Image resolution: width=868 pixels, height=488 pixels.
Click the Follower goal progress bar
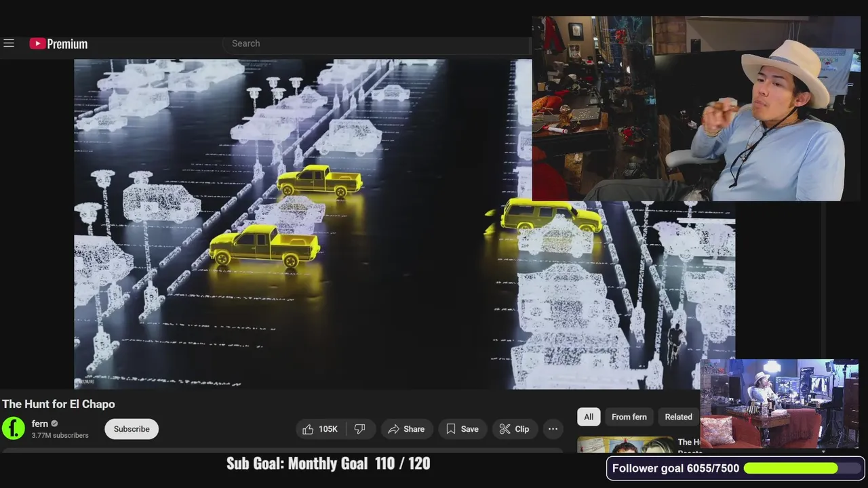(x=803, y=468)
